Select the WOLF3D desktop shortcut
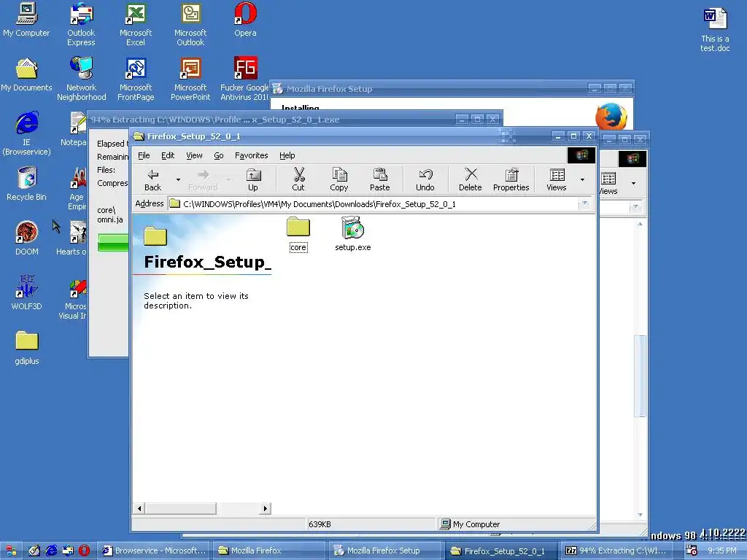The image size is (747, 560). tap(27, 293)
